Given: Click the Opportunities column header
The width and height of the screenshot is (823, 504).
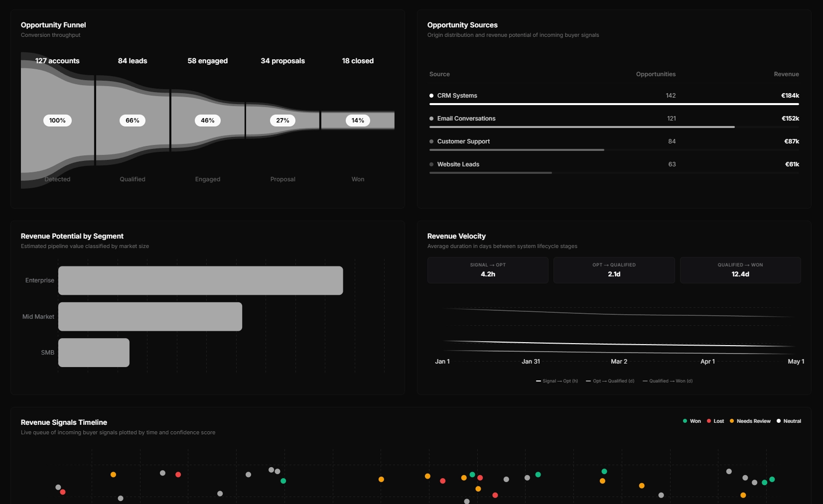Looking at the screenshot, I should click(x=656, y=74).
